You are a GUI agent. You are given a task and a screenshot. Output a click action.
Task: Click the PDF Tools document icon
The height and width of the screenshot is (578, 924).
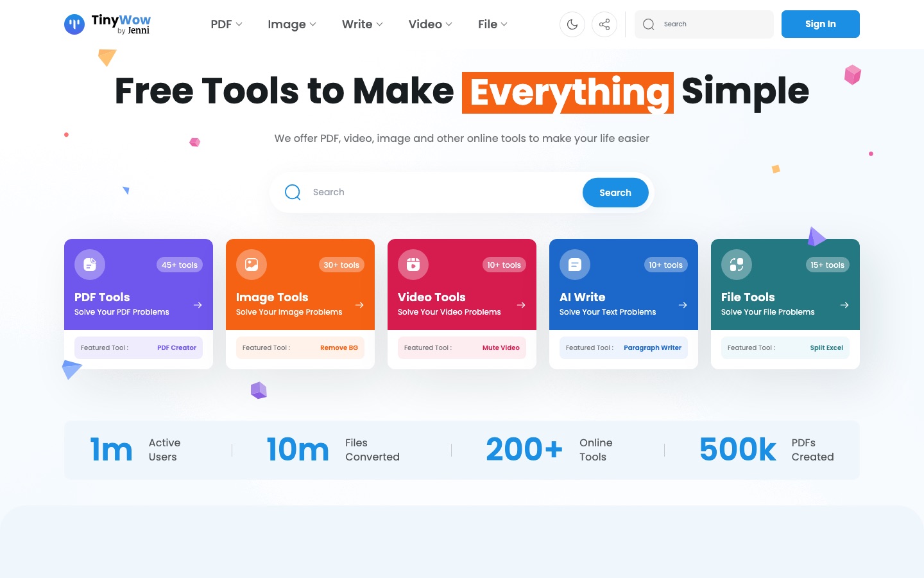[x=90, y=265]
